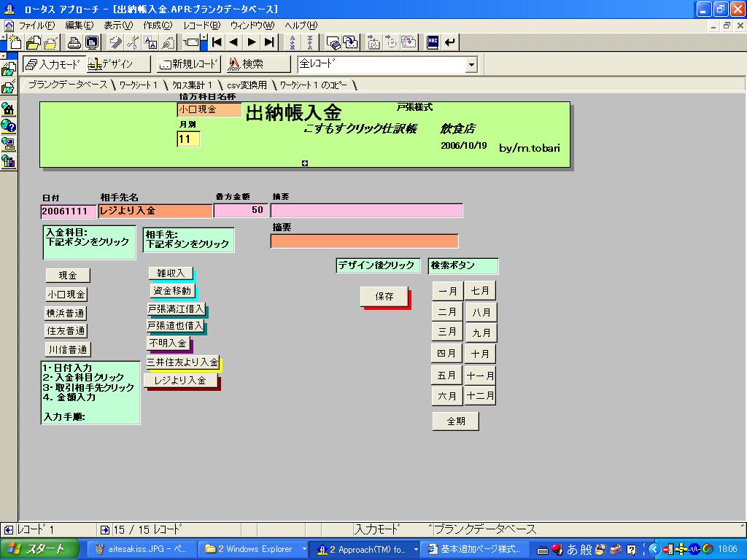Click the 日付 field showing 20061111
The height and width of the screenshot is (560, 747).
point(68,211)
